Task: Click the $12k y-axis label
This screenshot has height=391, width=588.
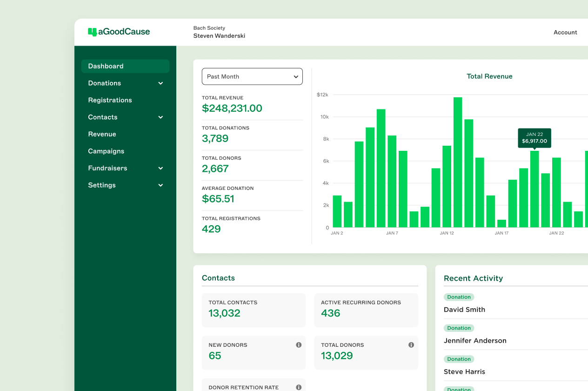Action: tap(322, 94)
